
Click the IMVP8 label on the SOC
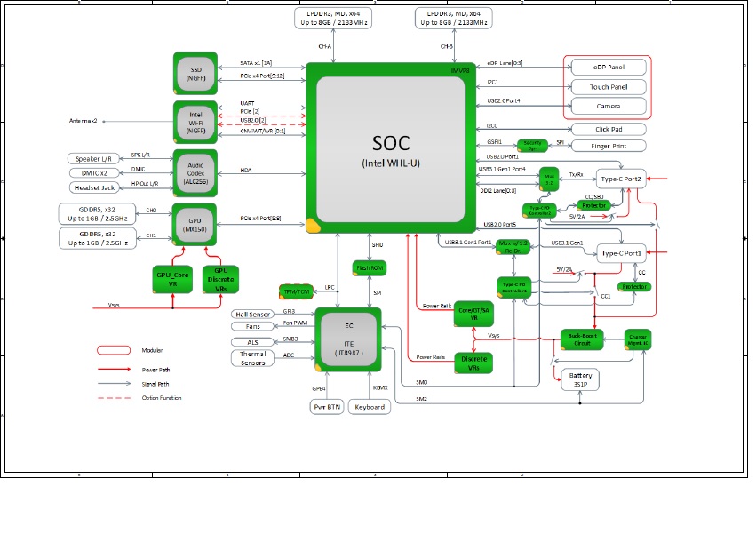(x=460, y=70)
